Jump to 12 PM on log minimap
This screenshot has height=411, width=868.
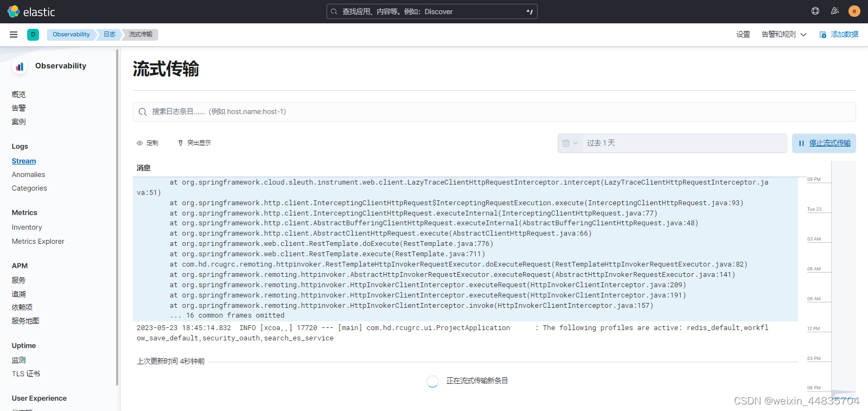(814, 328)
